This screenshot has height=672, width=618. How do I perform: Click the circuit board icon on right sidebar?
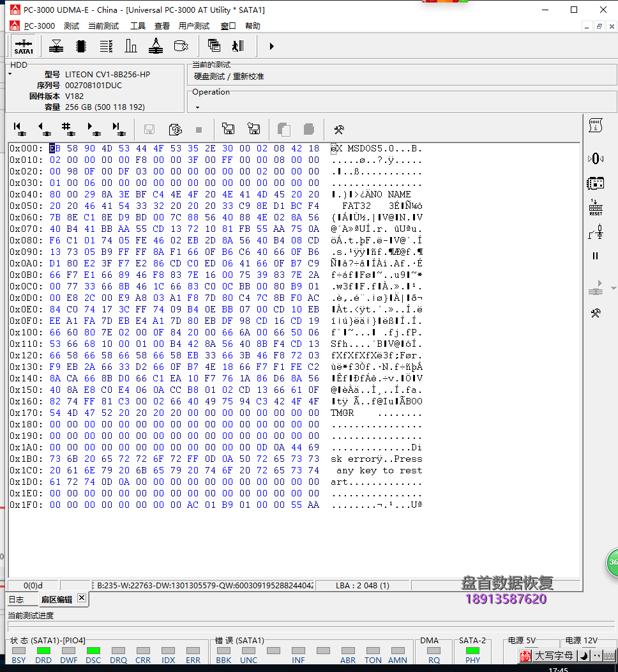click(x=595, y=184)
